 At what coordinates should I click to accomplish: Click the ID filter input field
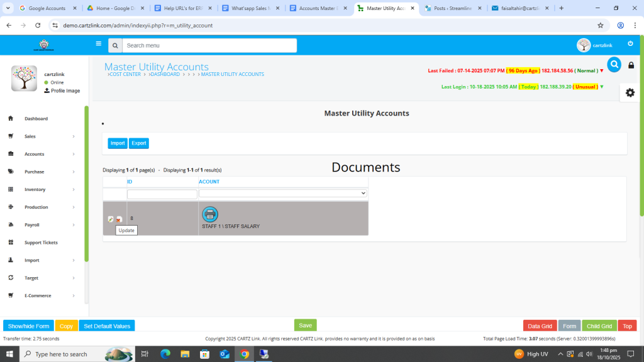(x=162, y=194)
